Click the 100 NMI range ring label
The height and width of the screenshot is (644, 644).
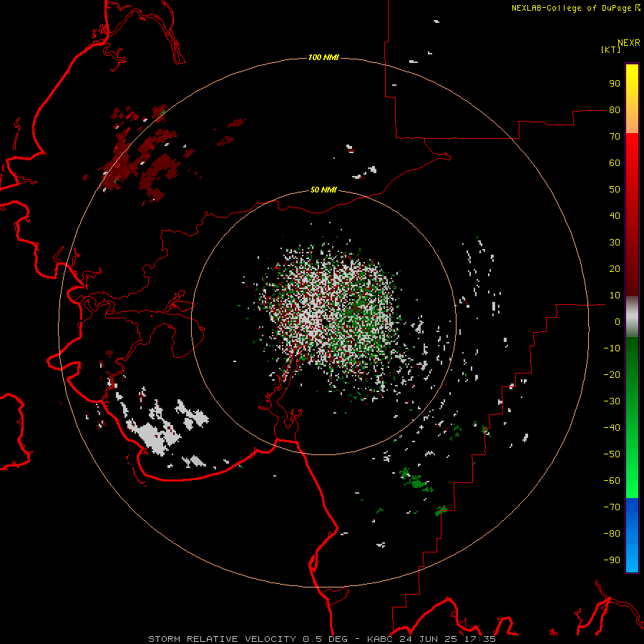click(323, 57)
